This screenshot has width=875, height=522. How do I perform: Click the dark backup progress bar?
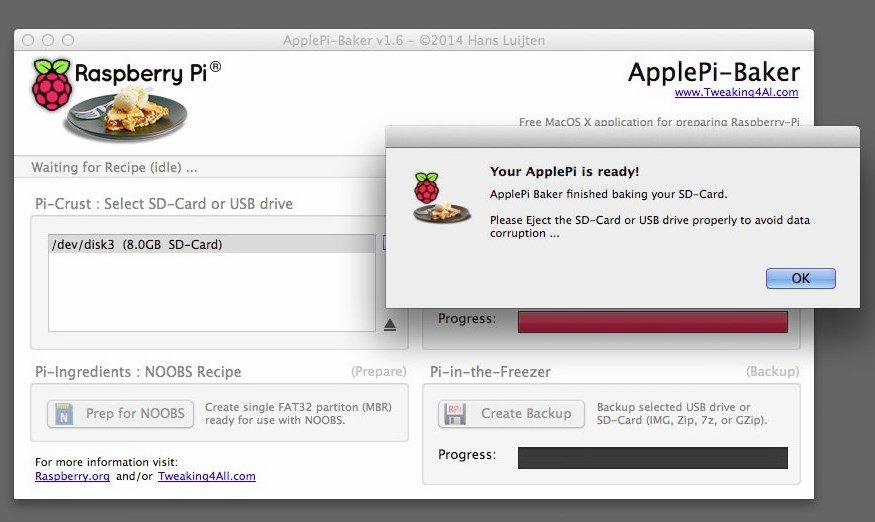pos(652,458)
